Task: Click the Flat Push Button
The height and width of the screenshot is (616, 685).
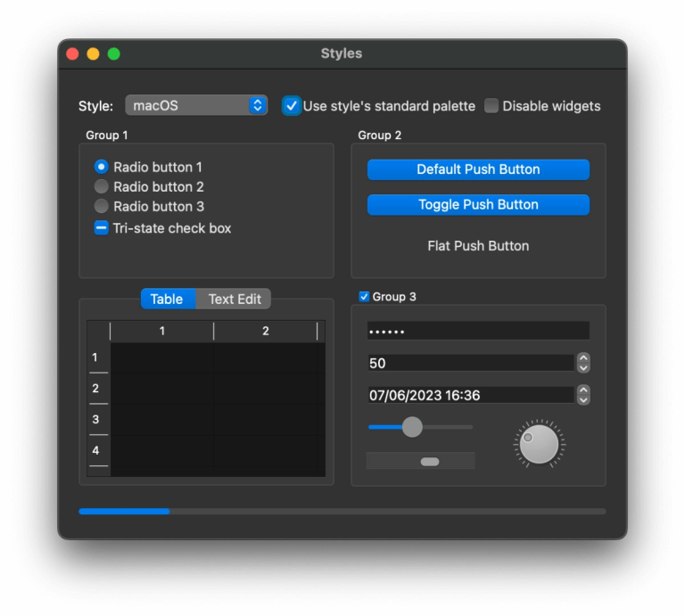Action: [478, 246]
